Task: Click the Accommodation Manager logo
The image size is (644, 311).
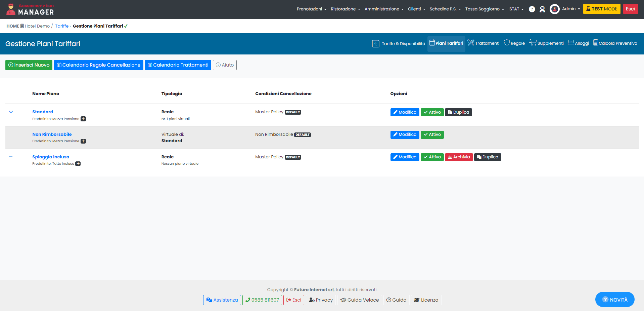Action: click(x=30, y=9)
